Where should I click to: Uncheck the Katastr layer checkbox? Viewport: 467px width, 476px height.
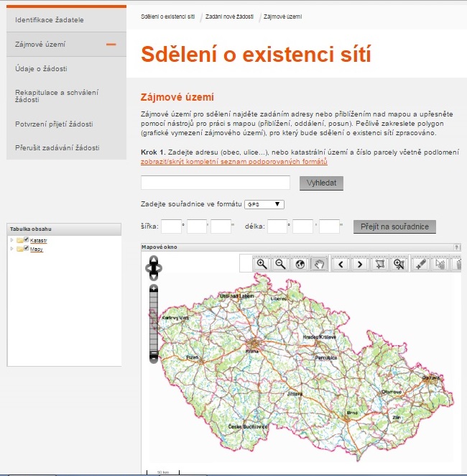27,239
